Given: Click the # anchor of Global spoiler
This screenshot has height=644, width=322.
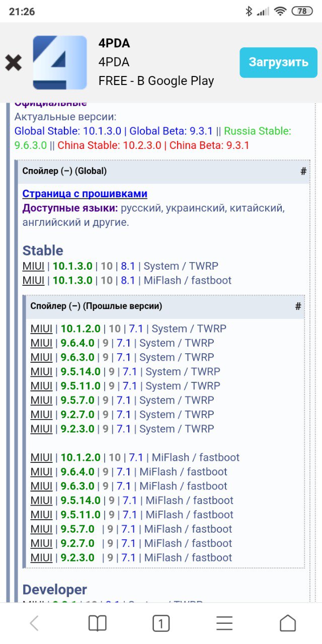Looking at the screenshot, I should pos(303,172).
